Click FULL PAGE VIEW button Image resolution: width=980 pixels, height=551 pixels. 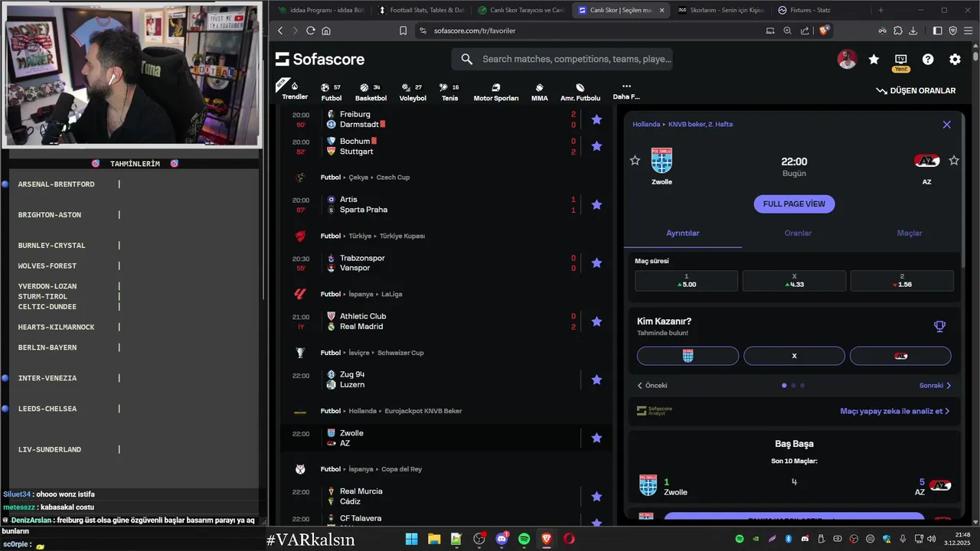[x=794, y=204]
